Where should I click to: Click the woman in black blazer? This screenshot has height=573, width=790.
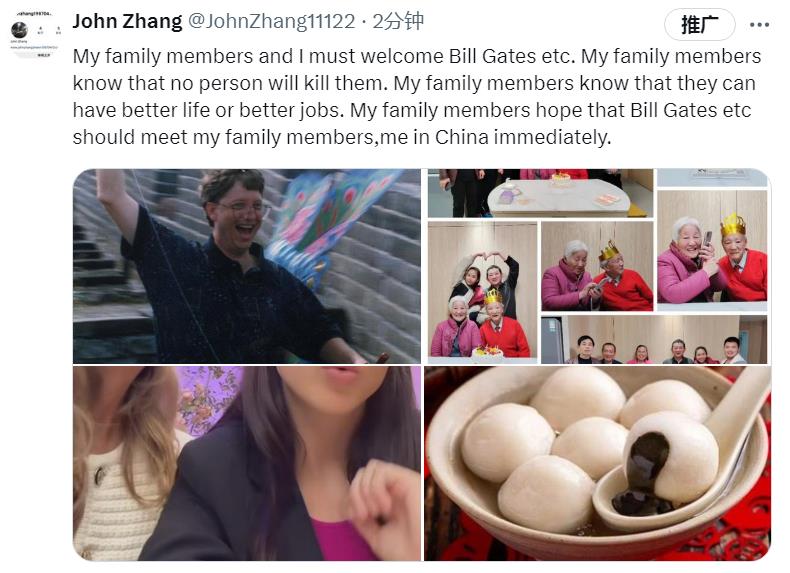click(x=282, y=469)
